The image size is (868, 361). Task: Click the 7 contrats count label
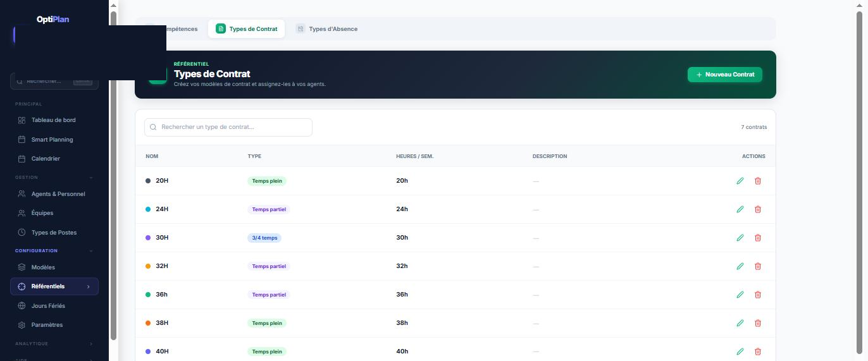[x=754, y=127]
